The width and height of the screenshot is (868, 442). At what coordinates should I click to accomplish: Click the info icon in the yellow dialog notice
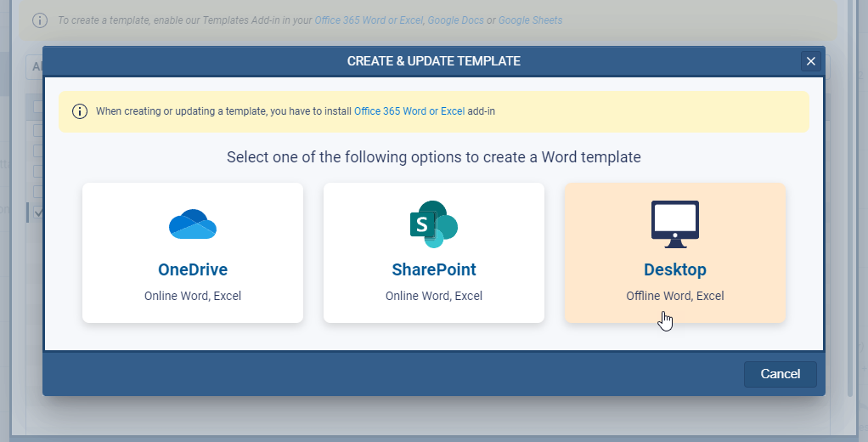coord(80,111)
